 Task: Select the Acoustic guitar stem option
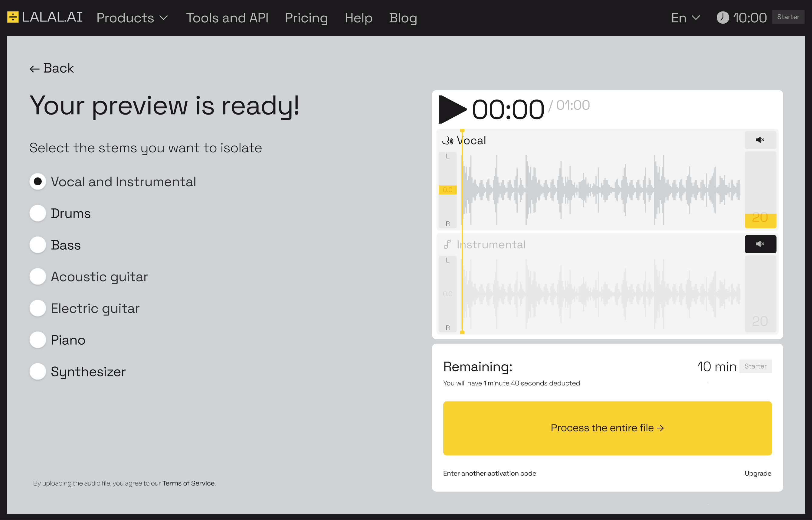(x=38, y=277)
